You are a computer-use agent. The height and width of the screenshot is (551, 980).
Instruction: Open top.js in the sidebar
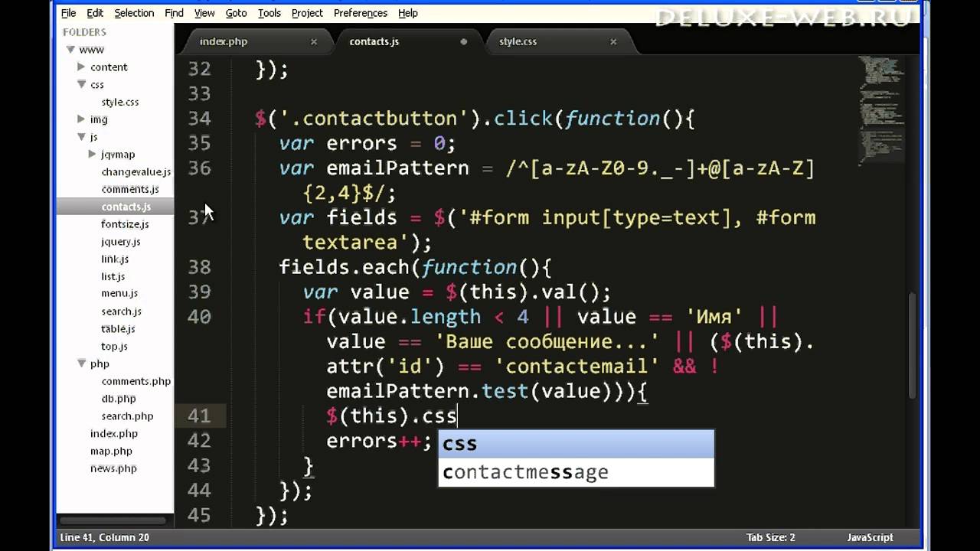coord(115,346)
